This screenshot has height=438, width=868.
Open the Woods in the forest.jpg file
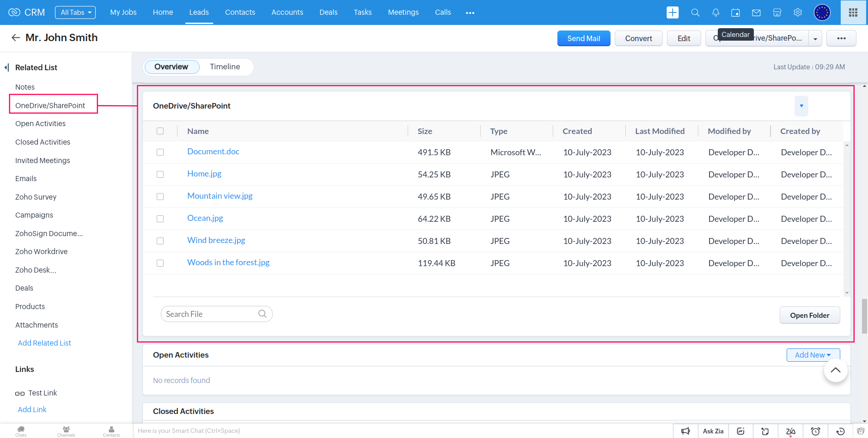coord(228,262)
